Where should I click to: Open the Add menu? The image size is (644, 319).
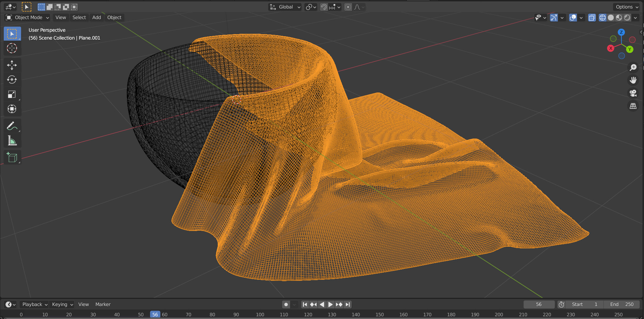tap(96, 17)
